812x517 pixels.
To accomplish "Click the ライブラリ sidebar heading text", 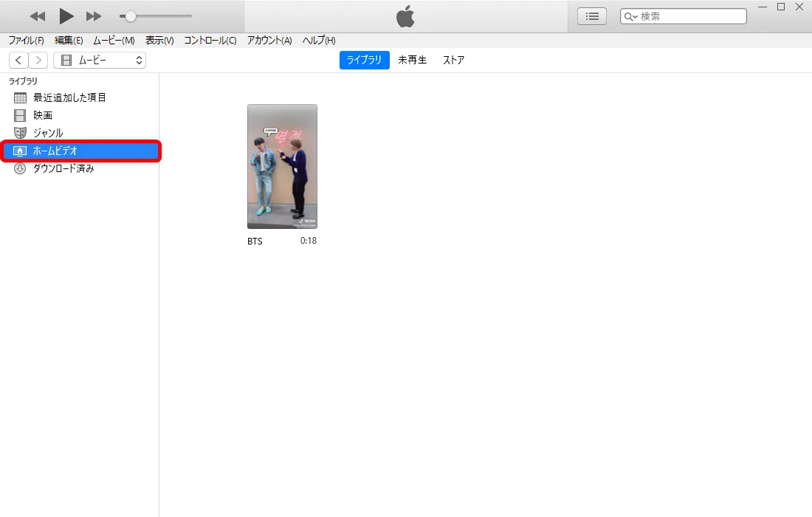I will pyautogui.click(x=23, y=81).
